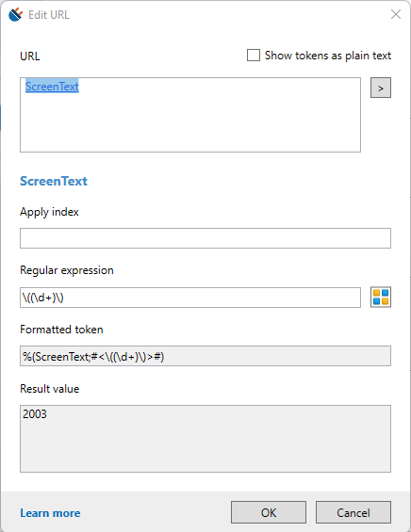Click the 'Show tokens as plain text' label

(x=328, y=56)
